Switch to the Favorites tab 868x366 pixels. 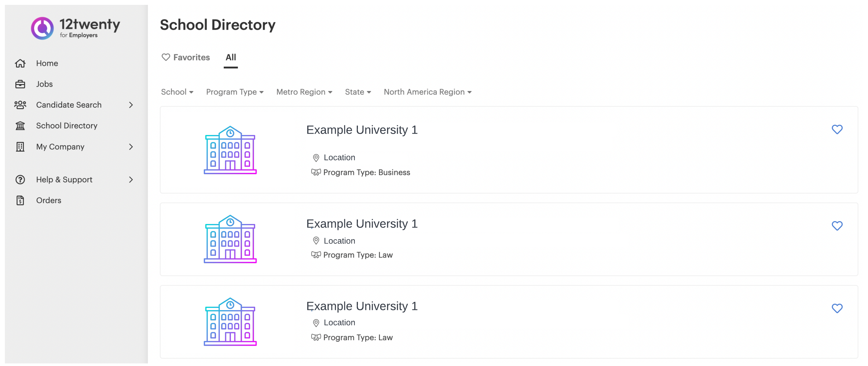[x=186, y=57]
